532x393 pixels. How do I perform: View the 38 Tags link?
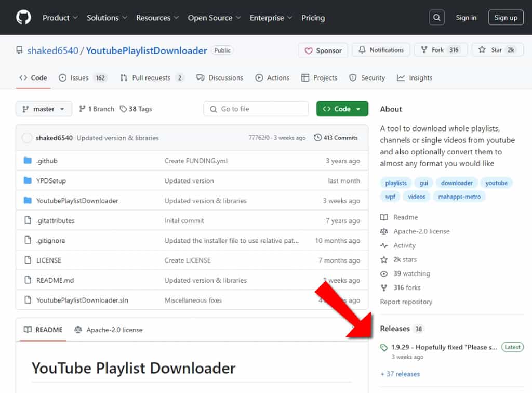136,109
